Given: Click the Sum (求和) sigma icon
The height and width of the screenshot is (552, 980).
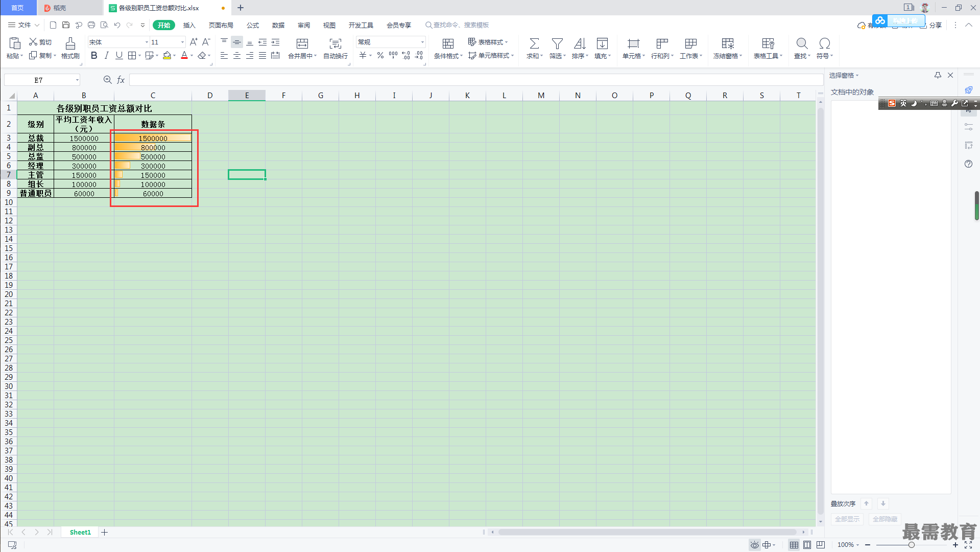Looking at the screenshot, I should pos(534,43).
